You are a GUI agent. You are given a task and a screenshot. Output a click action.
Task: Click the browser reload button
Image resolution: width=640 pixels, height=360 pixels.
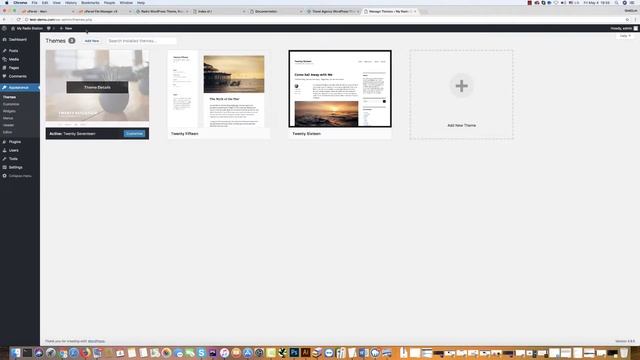tap(18, 20)
